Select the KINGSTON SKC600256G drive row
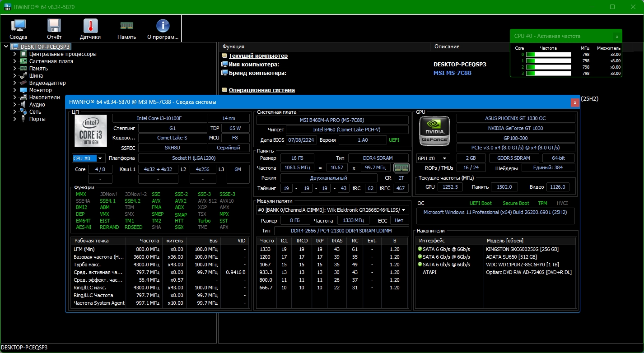Image resolution: width=644 pixels, height=353 pixels. (522, 249)
